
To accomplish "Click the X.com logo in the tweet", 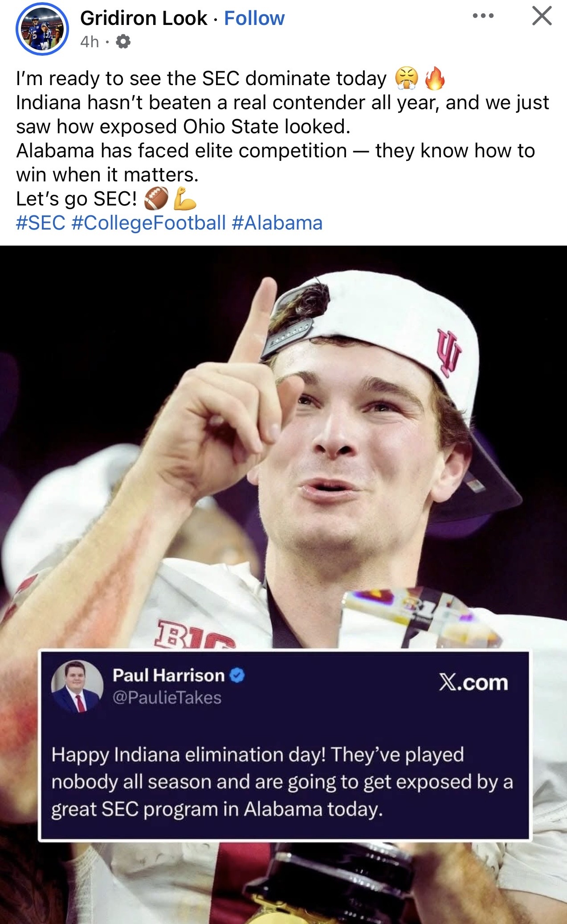I will (473, 683).
